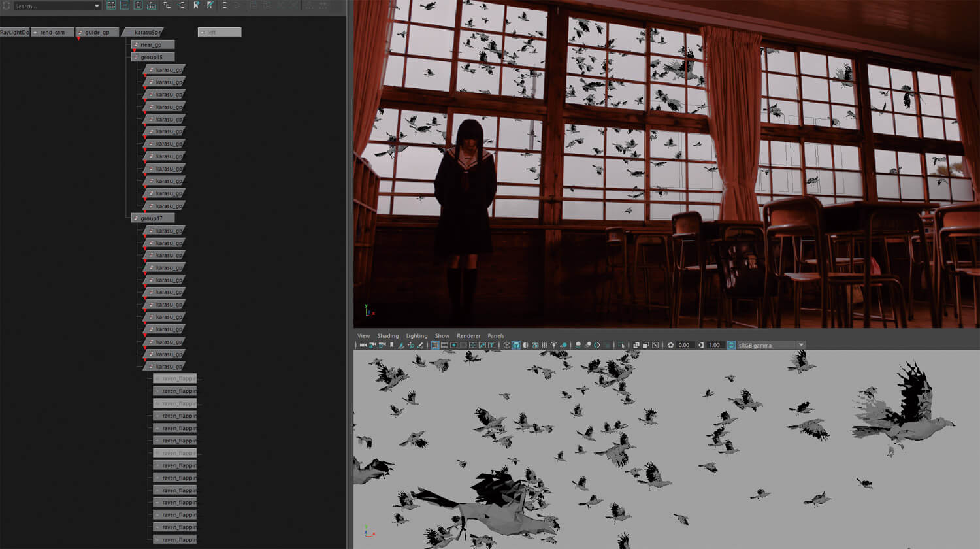Click the select camera icon in viewport toolbar

tap(363, 345)
